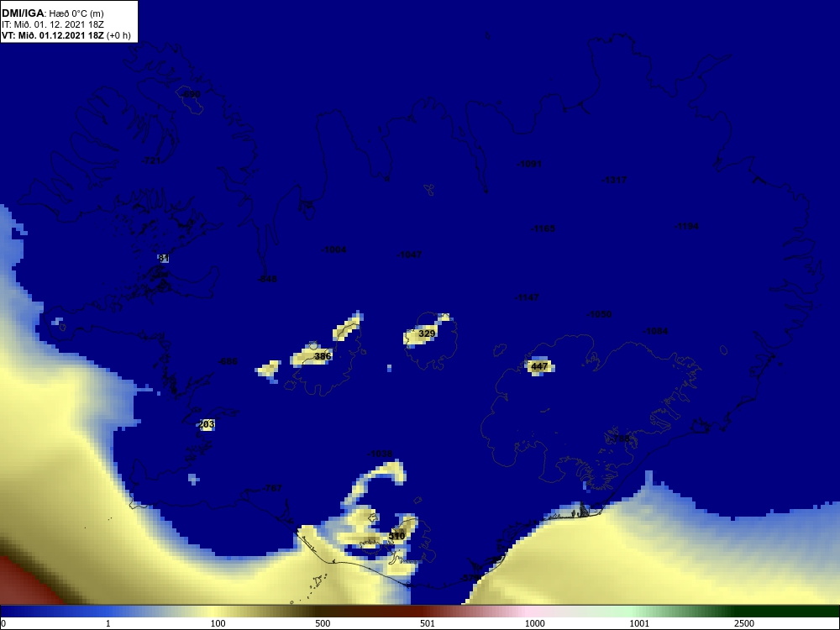Click the 1 label on the legend

click(108, 623)
